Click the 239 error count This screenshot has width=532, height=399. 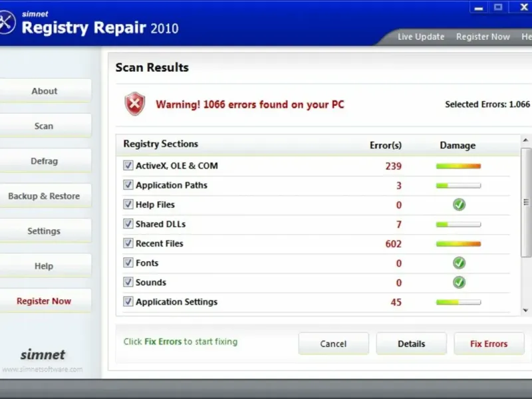[x=393, y=166]
